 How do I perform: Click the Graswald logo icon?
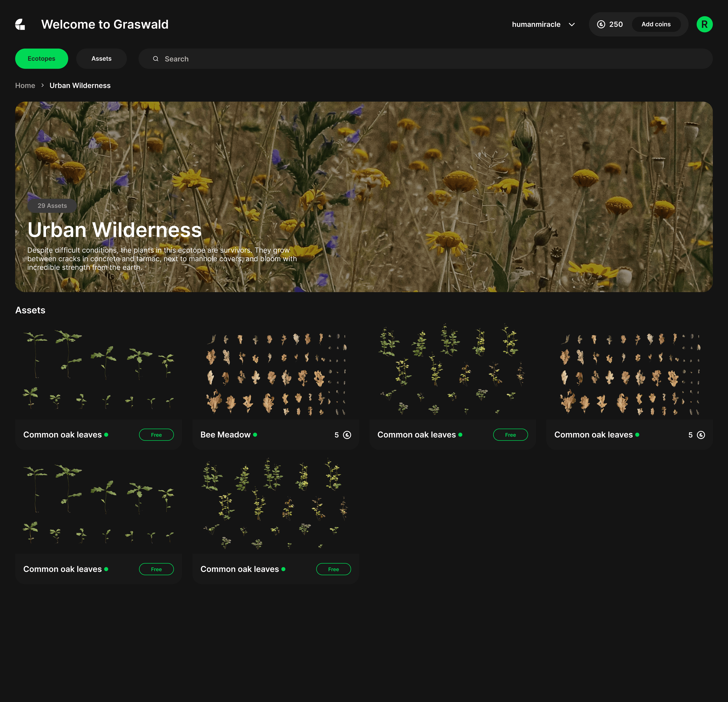click(x=20, y=24)
